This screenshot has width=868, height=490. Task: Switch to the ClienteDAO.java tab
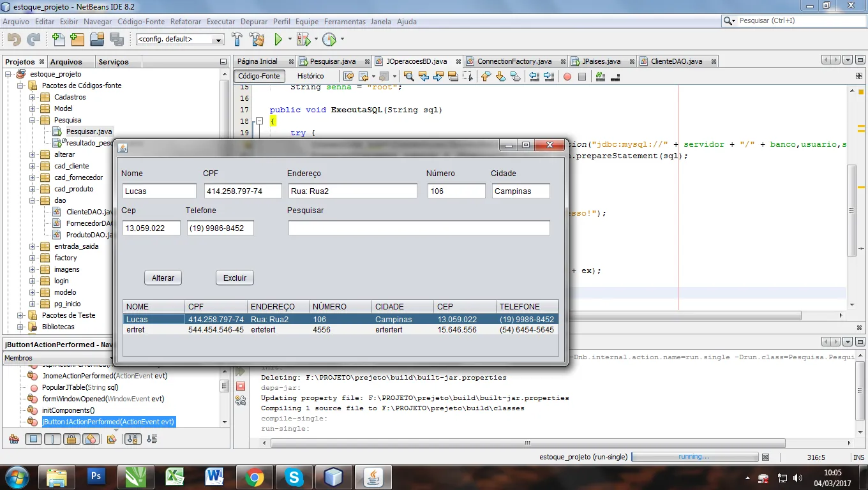676,61
